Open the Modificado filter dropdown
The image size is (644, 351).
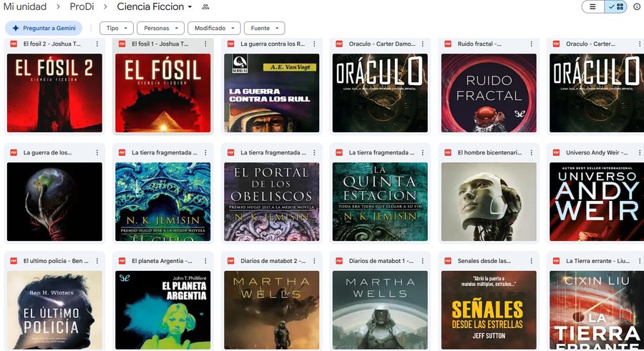click(x=214, y=28)
